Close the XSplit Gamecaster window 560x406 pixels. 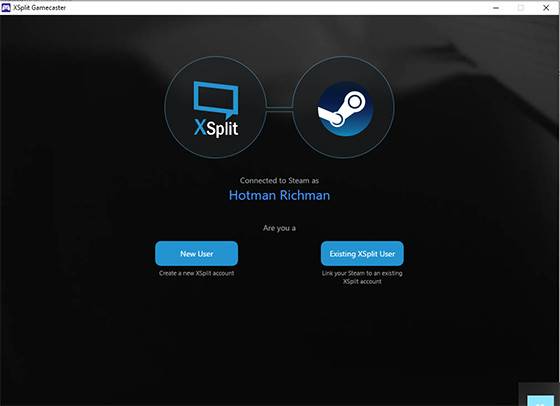point(546,7)
